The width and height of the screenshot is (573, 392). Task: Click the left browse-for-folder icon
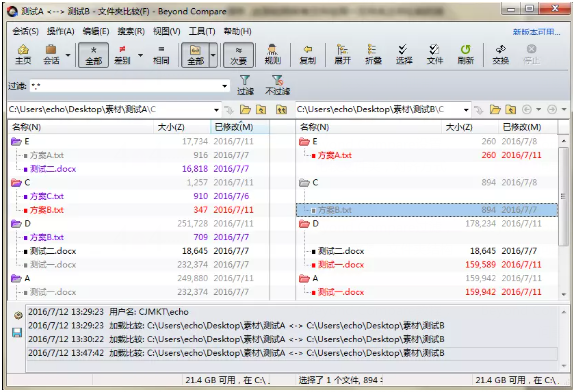click(x=245, y=109)
